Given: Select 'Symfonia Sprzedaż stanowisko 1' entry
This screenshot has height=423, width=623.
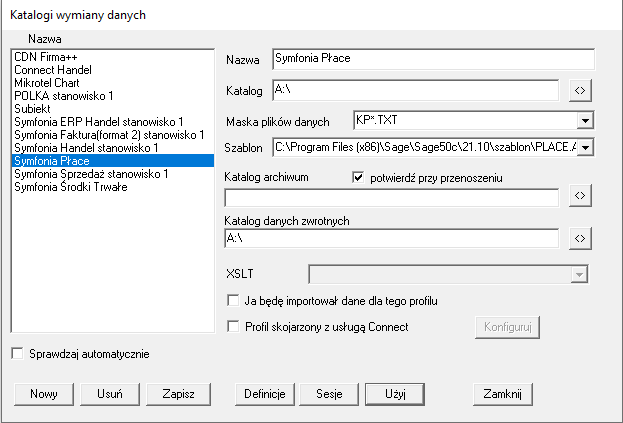Looking at the screenshot, I should 113,174.
